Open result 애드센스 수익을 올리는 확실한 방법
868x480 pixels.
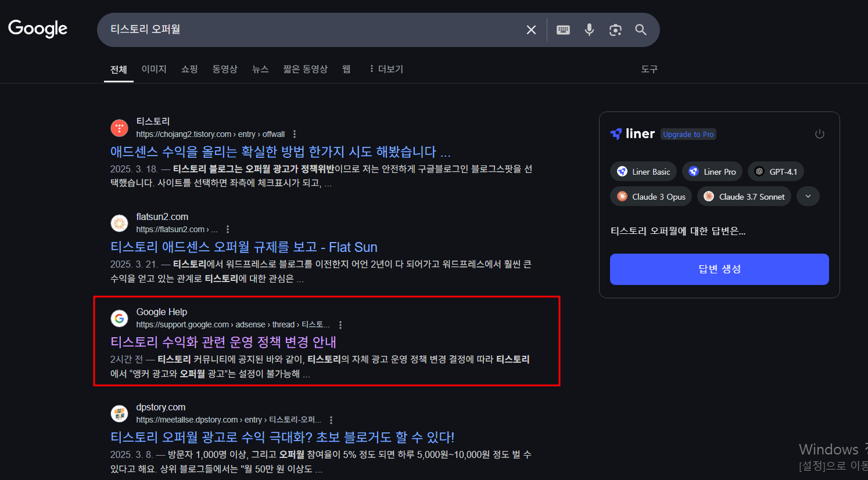281,151
